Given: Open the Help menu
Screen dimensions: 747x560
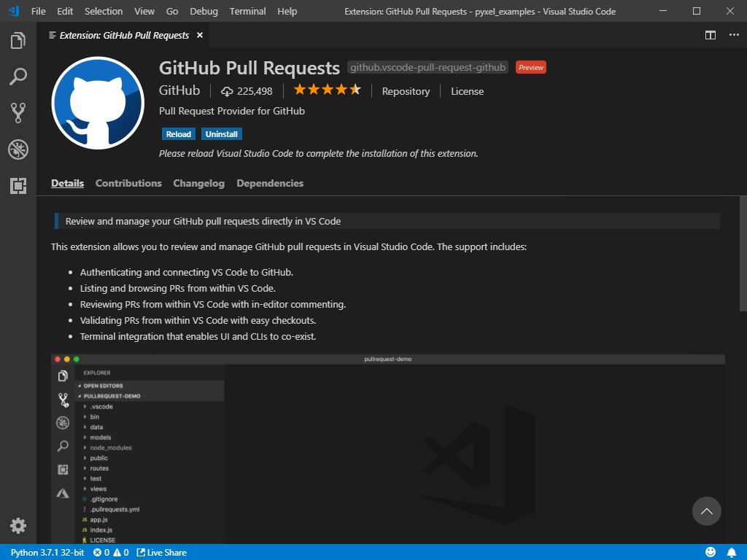Looking at the screenshot, I should (287, 11).
